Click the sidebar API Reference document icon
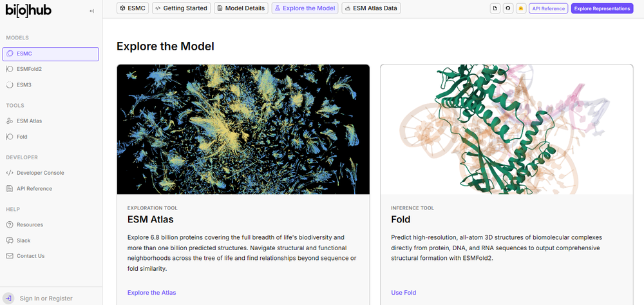The image size is (644, 305). point(10,189)
